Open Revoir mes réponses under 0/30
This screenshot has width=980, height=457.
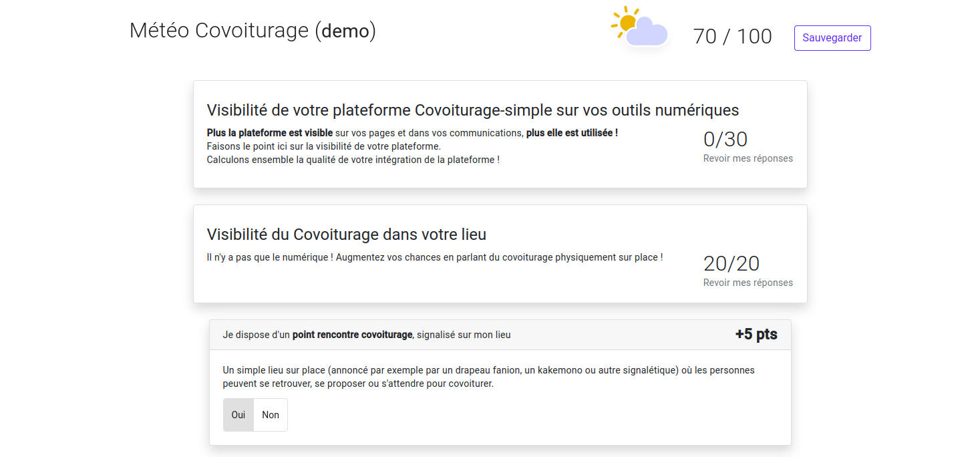point(748,158)
